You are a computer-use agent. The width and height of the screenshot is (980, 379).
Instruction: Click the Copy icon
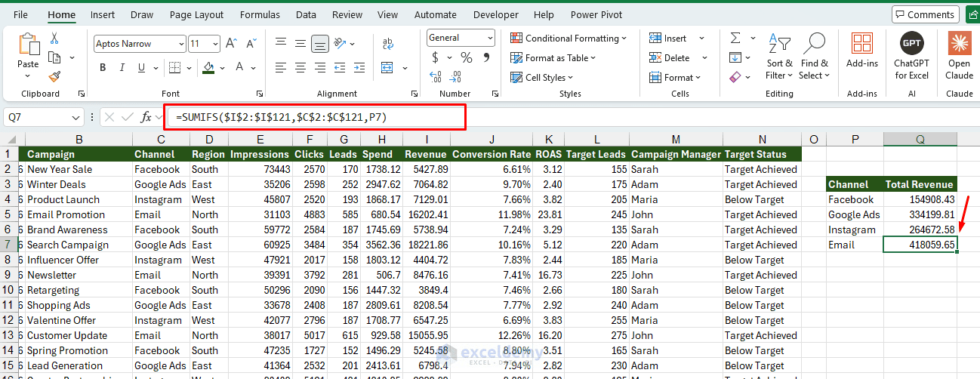pos(54,57)
